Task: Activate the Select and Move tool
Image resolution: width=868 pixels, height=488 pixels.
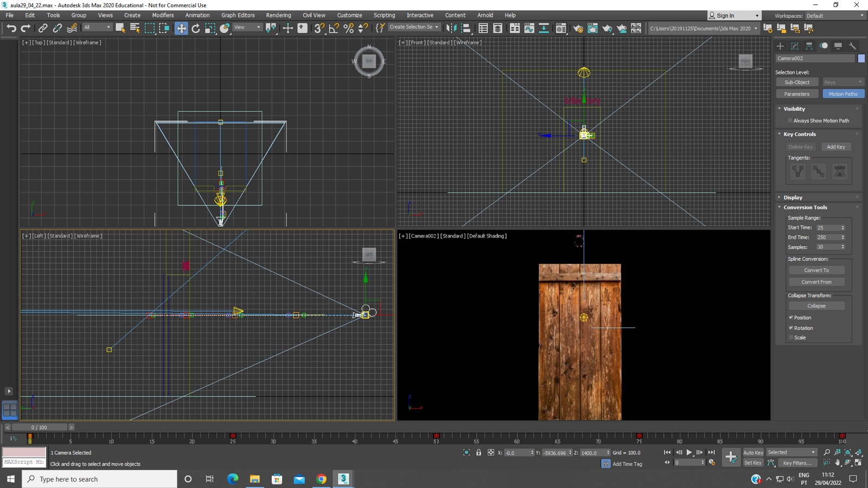Action: 181,28
